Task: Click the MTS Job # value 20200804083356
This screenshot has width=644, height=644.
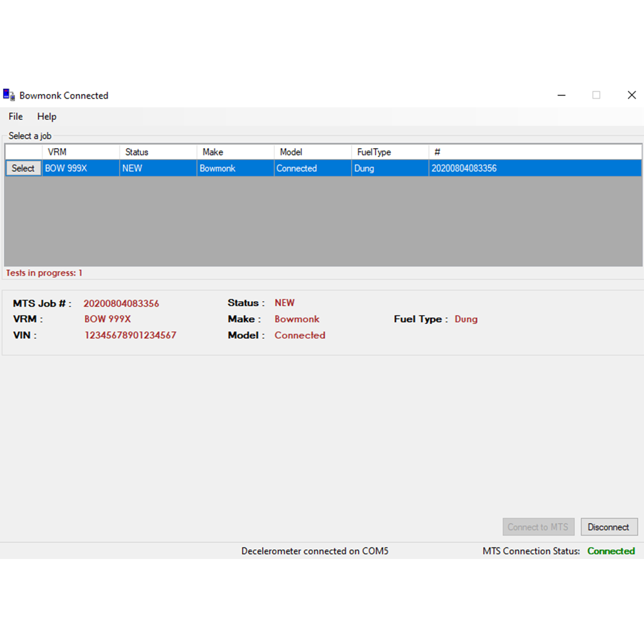Action: pyautogui.click(x=121, y=303)
